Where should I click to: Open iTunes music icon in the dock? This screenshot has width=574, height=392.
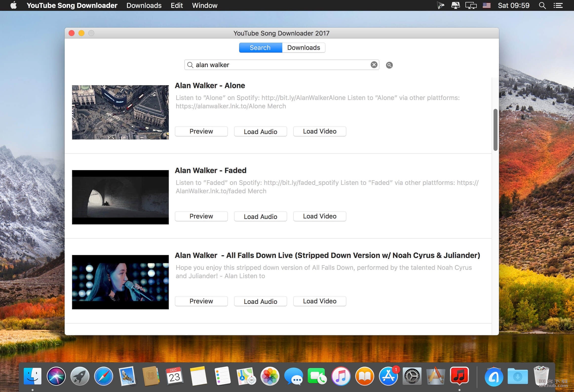coord(341,376)
